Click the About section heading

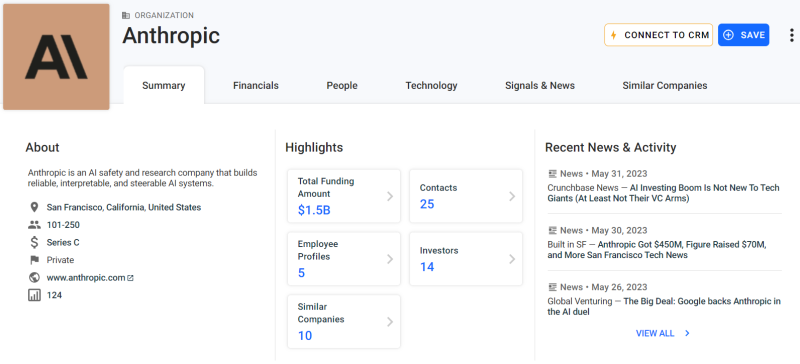click(42, 148)
